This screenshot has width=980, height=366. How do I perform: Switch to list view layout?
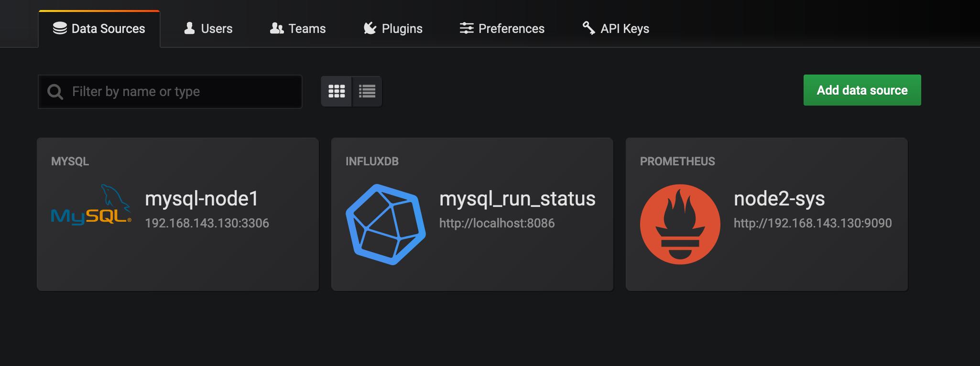[x=367, y=91]
